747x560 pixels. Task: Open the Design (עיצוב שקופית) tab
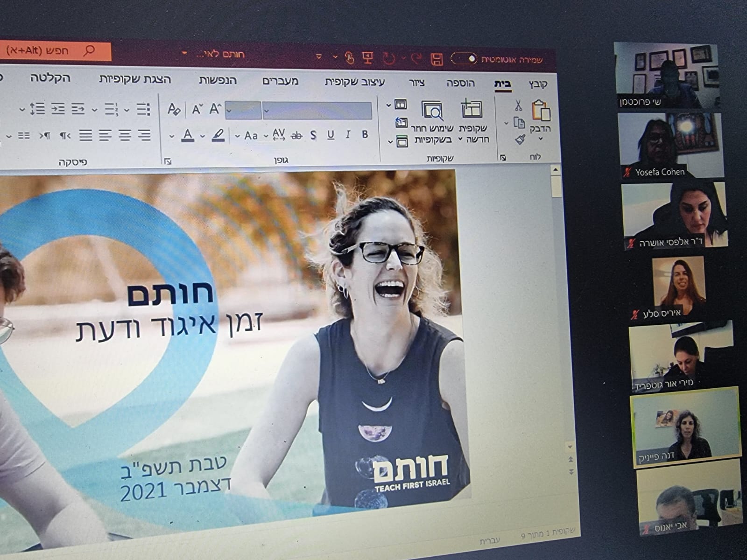click(x=355, y=82)
